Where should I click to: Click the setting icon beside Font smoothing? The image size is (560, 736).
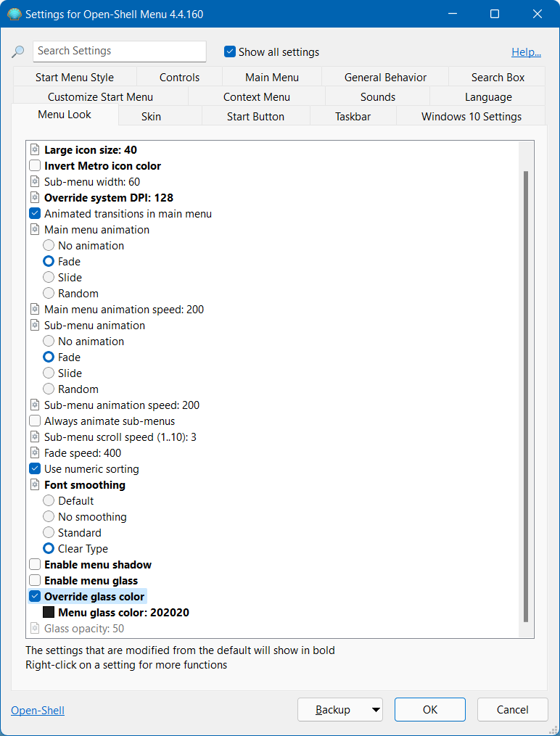tap(35, 485)
